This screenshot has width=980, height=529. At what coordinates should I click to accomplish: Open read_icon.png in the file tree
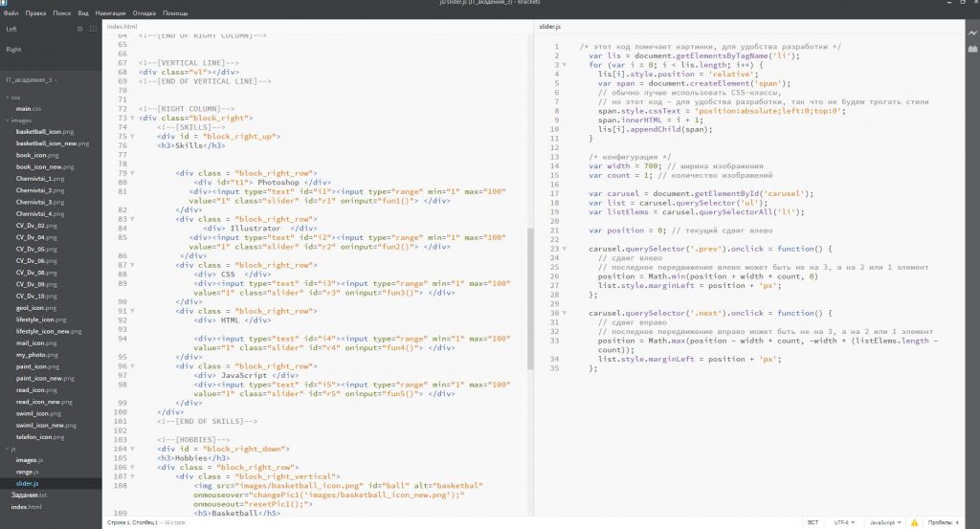tap(36, 390)
